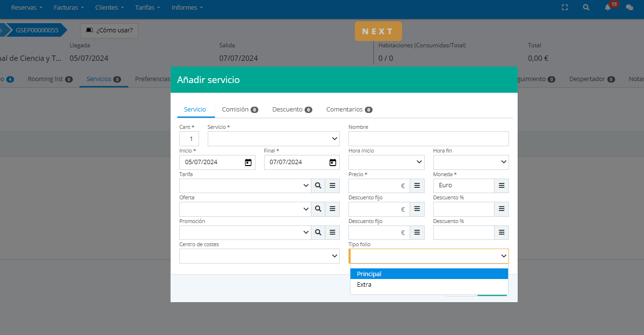Switch to the Comisión tab
Image resolution: width=644 pixels, height=335 pixels.
240,110
